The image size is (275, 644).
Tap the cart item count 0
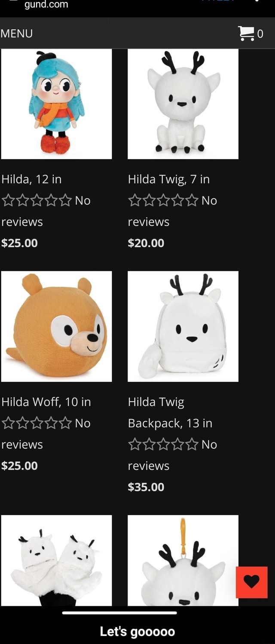click(260, 34)
